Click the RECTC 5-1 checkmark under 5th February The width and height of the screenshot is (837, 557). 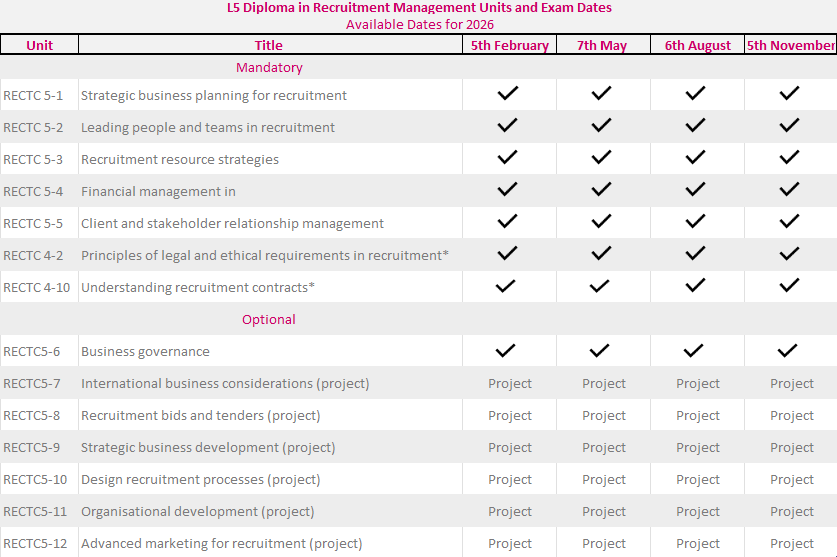[x=508, y=94]
